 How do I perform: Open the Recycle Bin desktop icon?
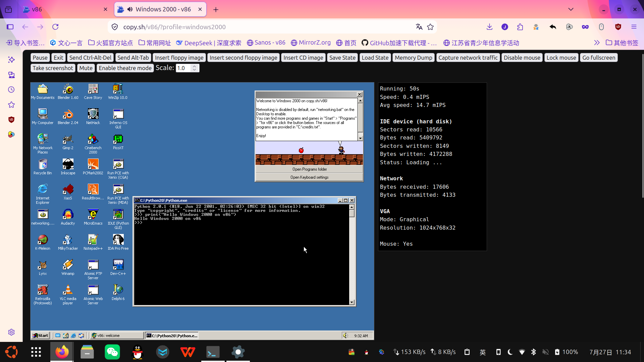pyautogui.click(x=43, y=167)
